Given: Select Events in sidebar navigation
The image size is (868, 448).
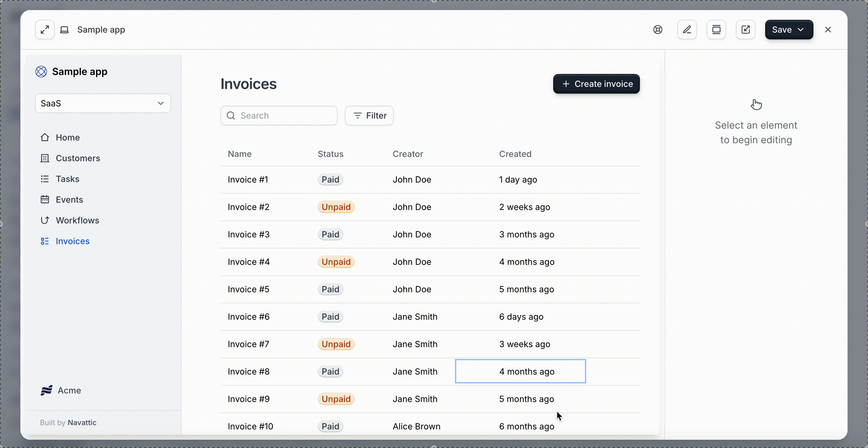Looking at the screenshot, I should pyautogui.click(x=69, y=200).
